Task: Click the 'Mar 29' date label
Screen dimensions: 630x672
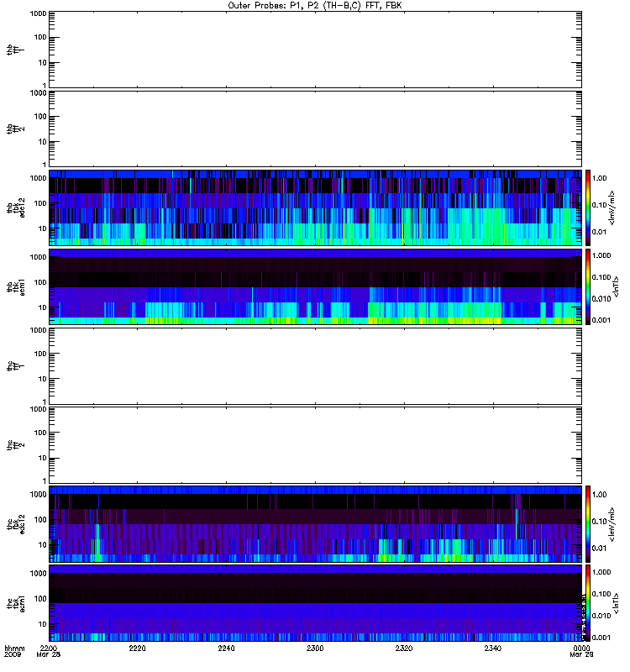Action: [x=581, y=654]
